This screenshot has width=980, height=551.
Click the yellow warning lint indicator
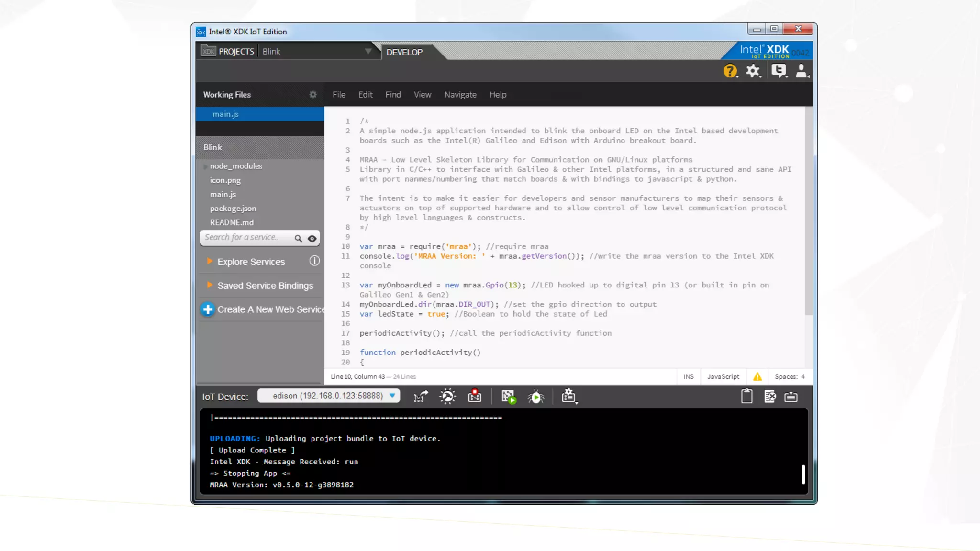tap(757, 376)
